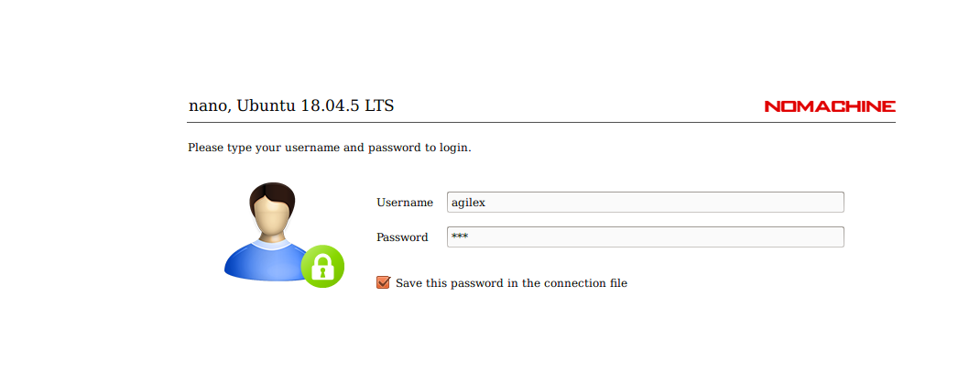Click the 'Ubuntu' word in the header
This screenshot has width=980, height=374.
[x=267, y=105]
